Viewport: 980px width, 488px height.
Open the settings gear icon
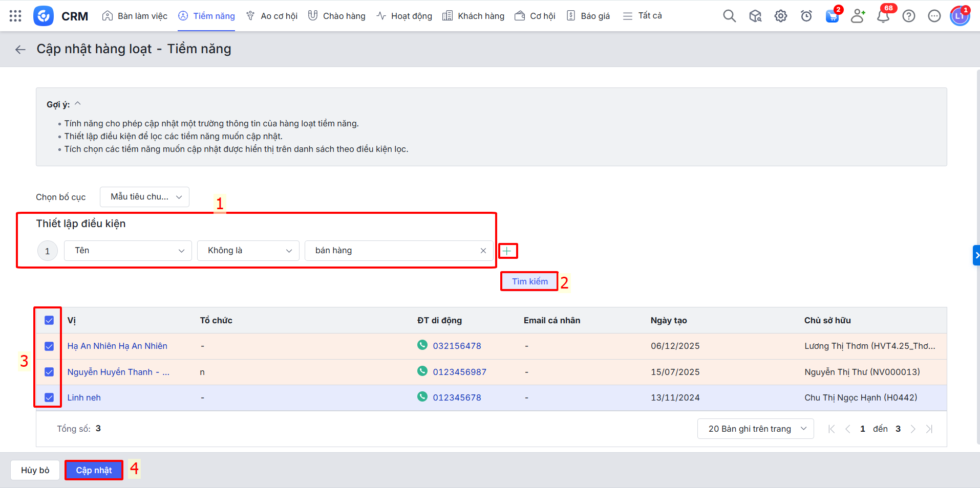pos(780,16)
